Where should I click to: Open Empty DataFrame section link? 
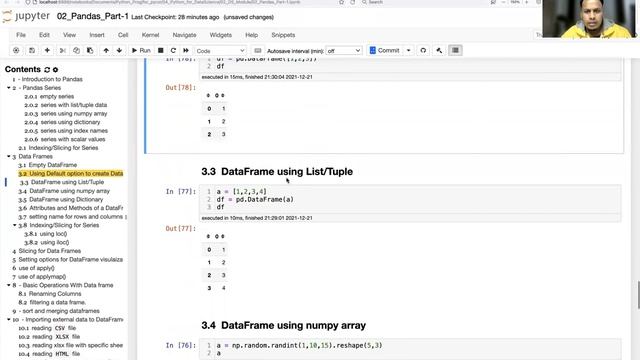click(x=53, y=165)
